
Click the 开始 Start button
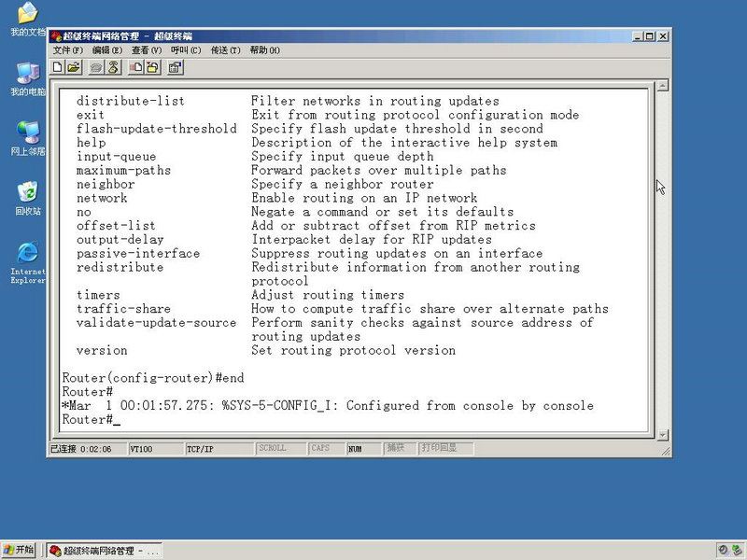[19, 550]
